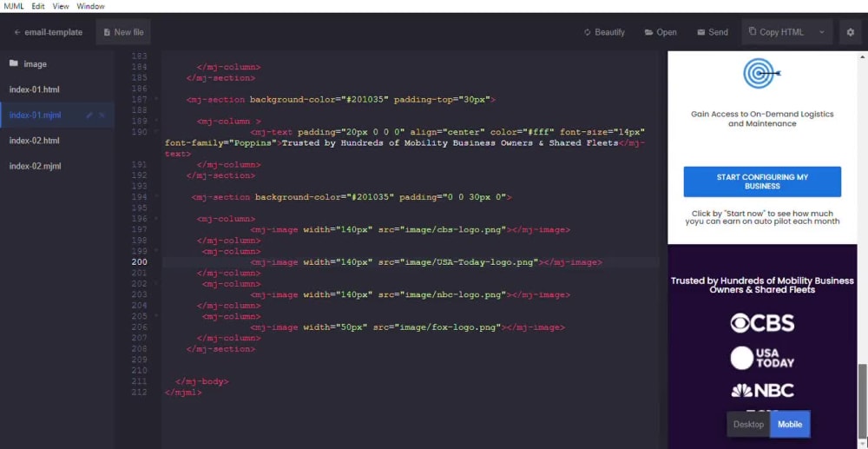
Task: Open settings with the gear icon
Action: tap(851, 32)
